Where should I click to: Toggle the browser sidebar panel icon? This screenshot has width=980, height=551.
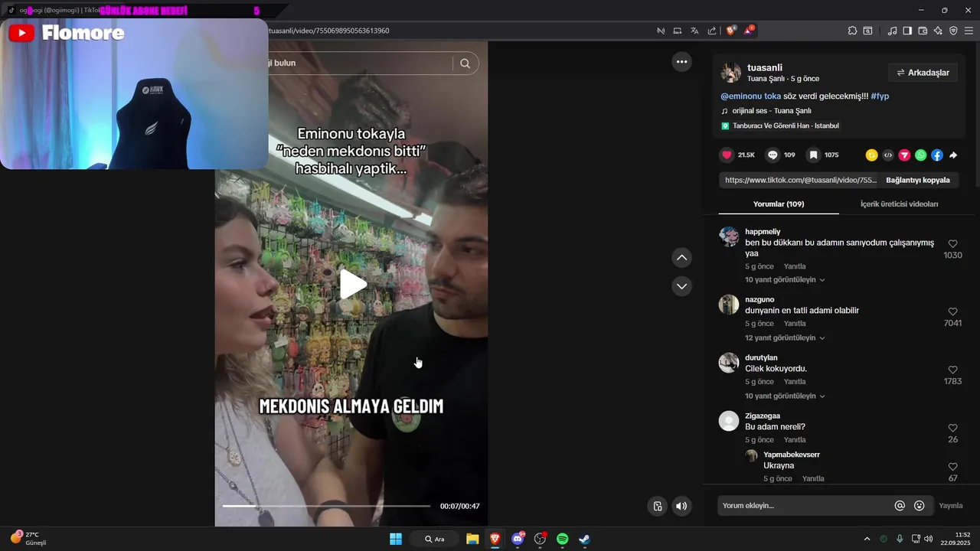click(x=907, y=31)
